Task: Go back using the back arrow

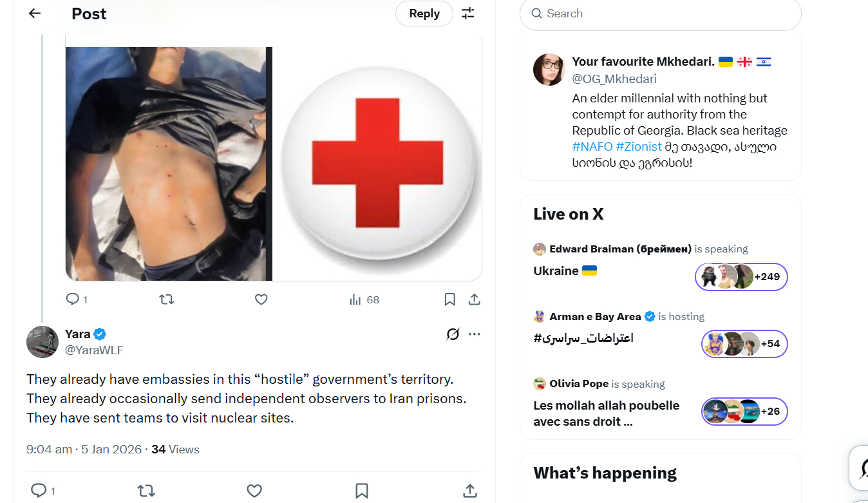Action: (35, 14)
